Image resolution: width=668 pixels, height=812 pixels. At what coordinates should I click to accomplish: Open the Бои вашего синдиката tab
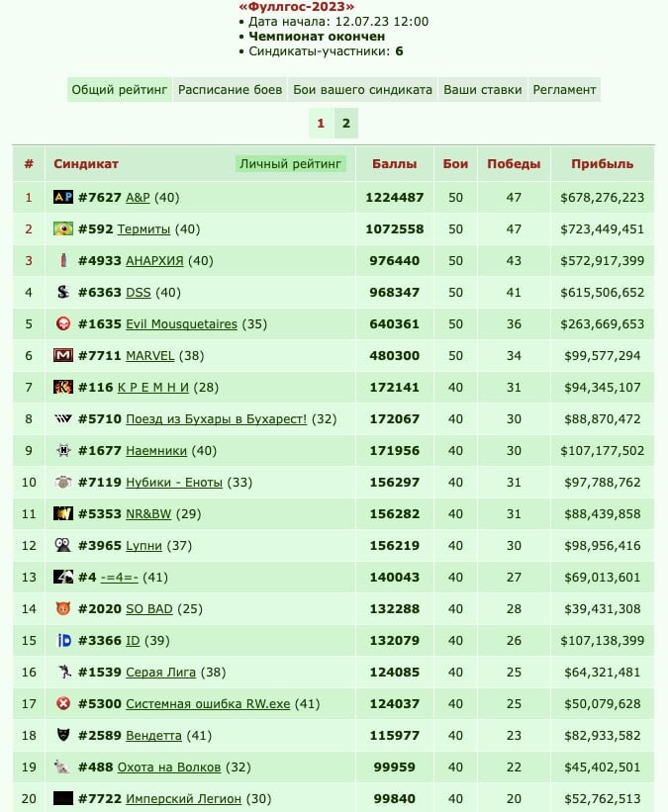[x=363, y=90]
